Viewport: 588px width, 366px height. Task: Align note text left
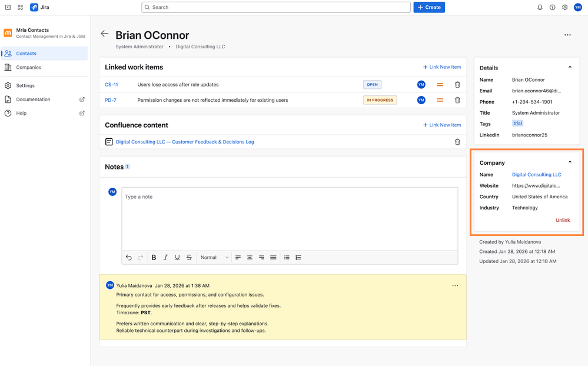pyautogui.click(x=238, y=257)
